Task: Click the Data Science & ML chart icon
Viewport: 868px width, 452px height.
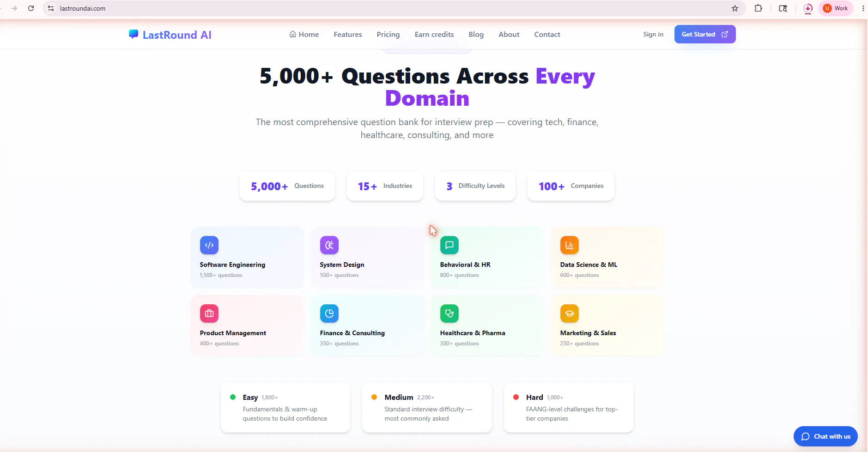Action: click(x=570, y=245)
